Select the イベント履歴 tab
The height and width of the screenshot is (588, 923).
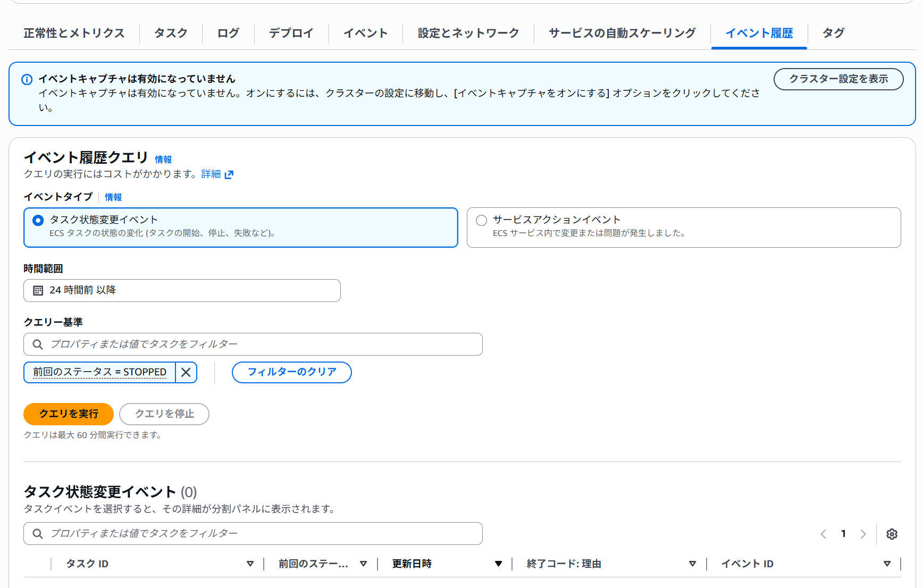coord(759,33)
